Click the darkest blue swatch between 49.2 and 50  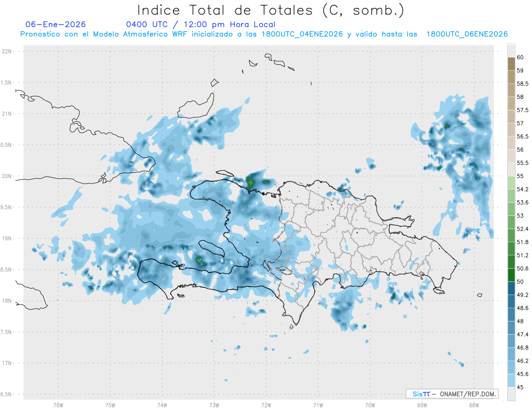(x=511, y=288)
